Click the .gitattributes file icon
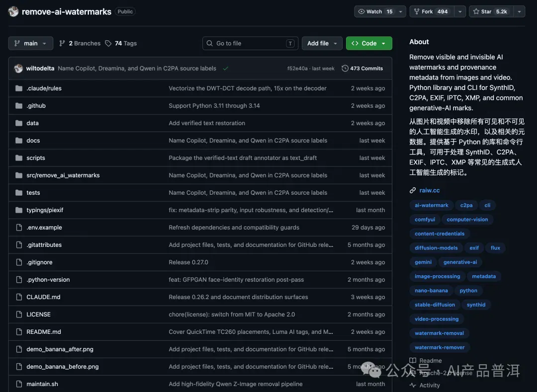This screenshot has width=537, height=392. coord(19,245)
